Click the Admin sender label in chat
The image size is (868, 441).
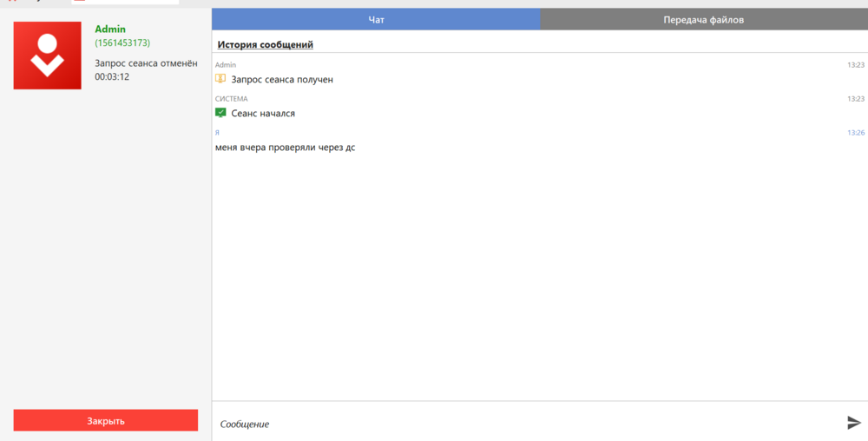[226, 65]
